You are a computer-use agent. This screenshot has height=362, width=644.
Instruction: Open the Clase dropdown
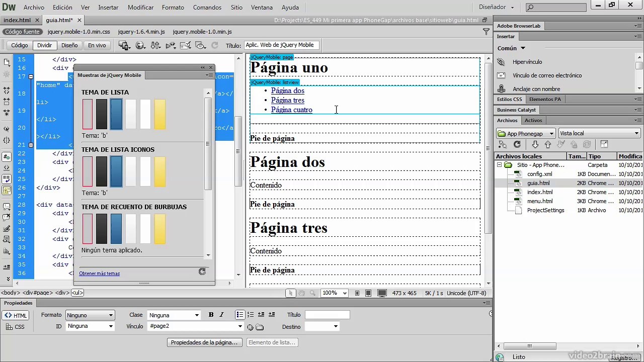tap(174, 315)
